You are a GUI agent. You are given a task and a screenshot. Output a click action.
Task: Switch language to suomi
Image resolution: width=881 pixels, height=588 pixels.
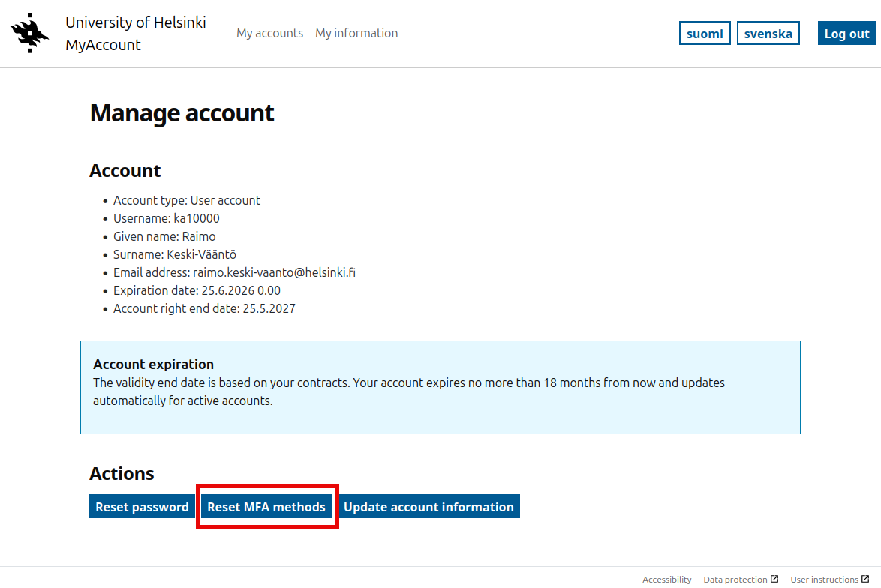[705, 33]
